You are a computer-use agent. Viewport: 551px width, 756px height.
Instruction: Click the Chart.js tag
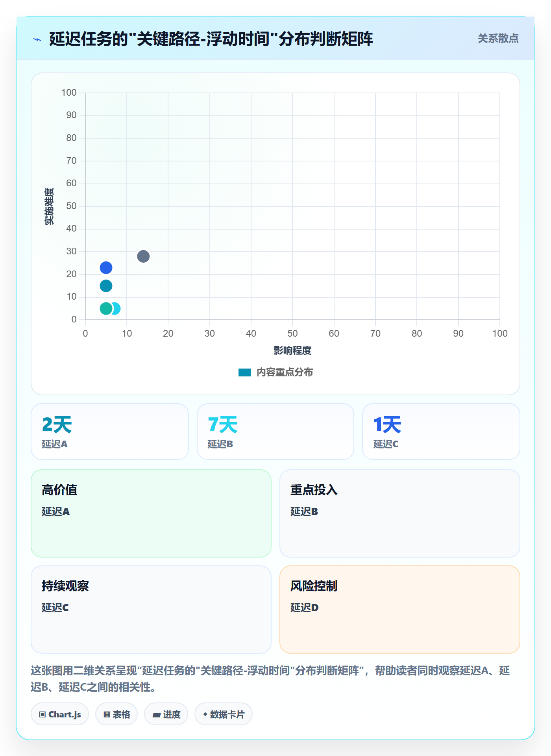coord(60,714)
